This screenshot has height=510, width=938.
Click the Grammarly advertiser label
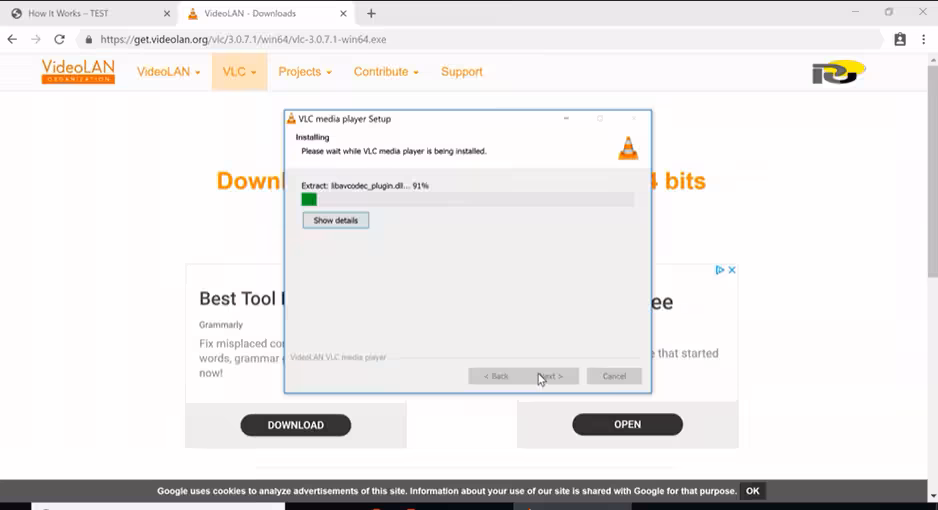tap(221, 325)
